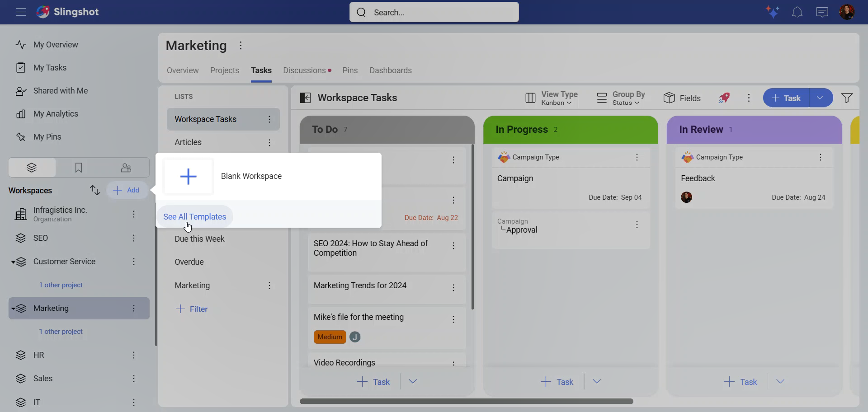Open options menu for Sales workspace
This screenshot has height=412, width=868.
(x=134, y=379)
